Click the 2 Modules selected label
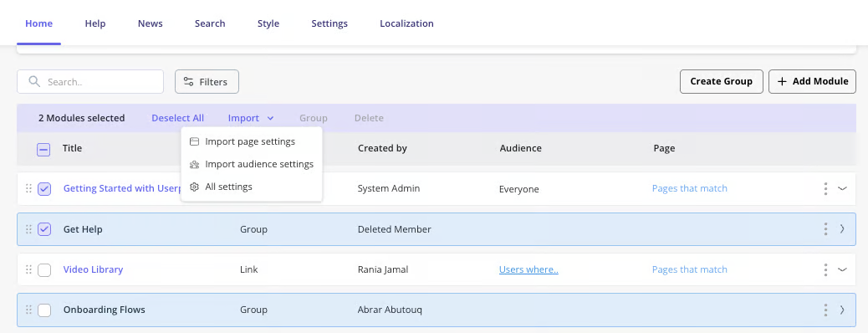 [x=81, y=118]
